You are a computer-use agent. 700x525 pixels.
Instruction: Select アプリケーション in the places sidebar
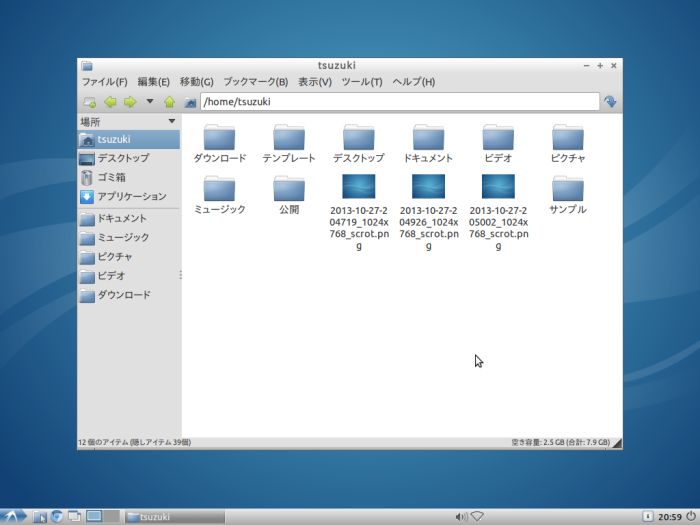[131, 196]
